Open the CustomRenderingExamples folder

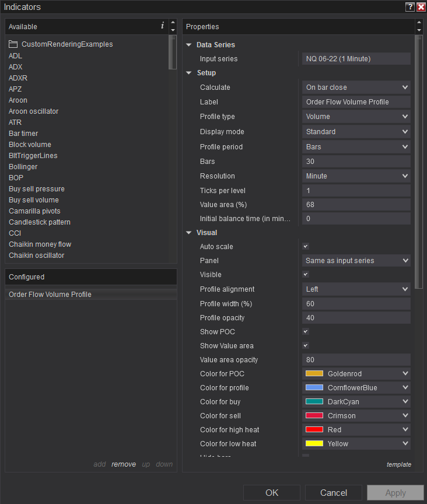(x=67, y=44)
